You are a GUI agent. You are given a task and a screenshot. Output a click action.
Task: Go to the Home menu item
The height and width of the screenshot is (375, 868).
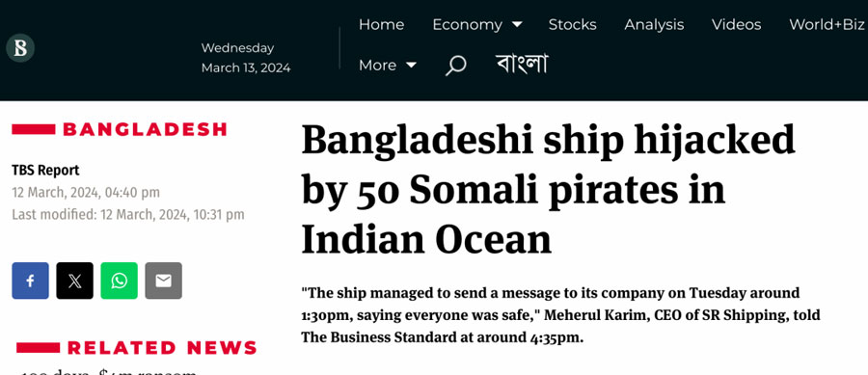pos(381,25)
